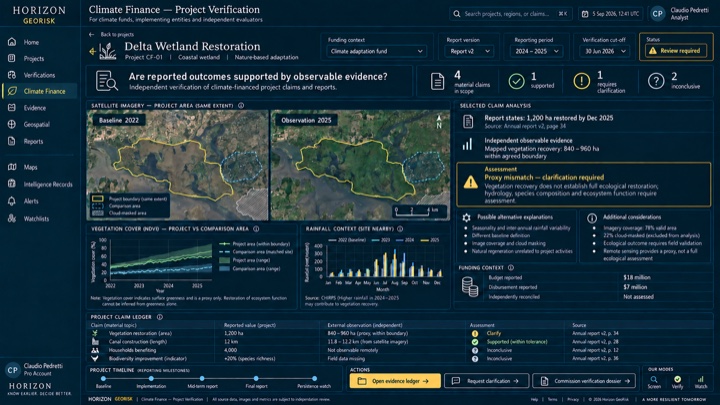The height and width of the screenshot is (405, 720).
Task: Select the Households benefiting claim row
Action: pyautogui.click(x=399, y=350)
